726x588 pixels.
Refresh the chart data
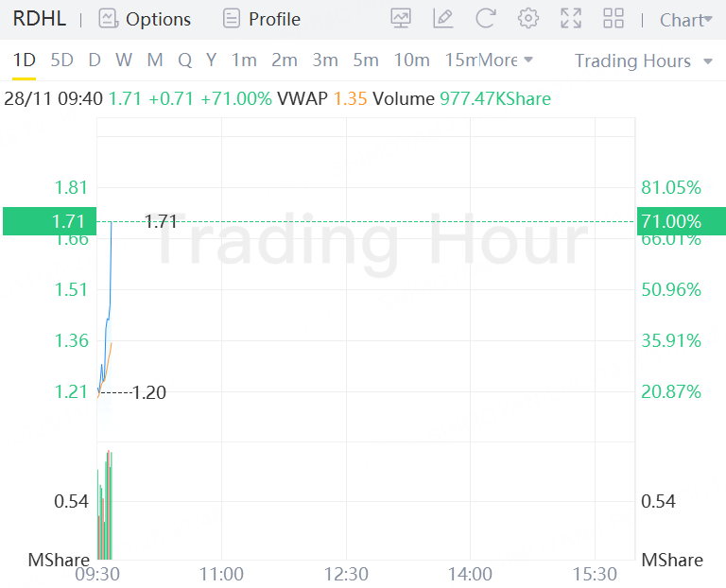pos(485,19)
